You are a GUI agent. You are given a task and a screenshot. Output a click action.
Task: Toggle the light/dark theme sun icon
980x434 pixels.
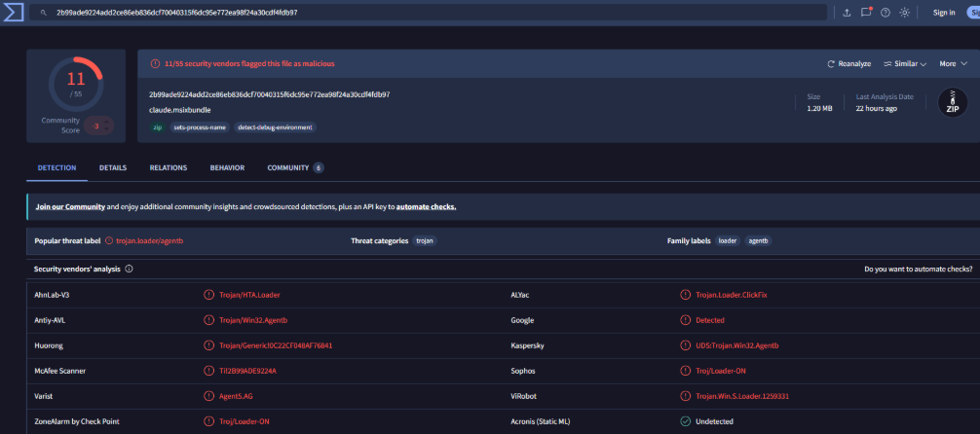pos(904,13)
